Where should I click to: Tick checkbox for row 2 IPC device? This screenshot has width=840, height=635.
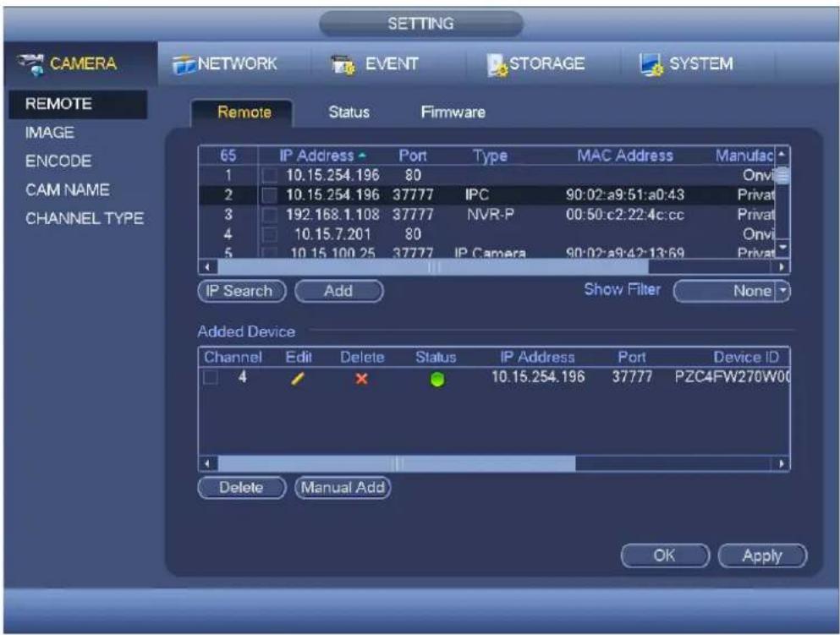pyautogui.click(x=270, y=194)
